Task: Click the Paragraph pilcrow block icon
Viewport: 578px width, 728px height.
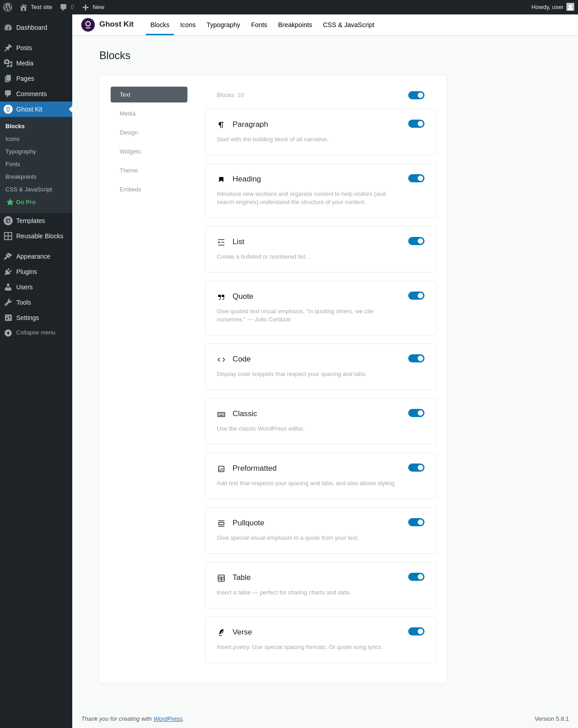Action: [221, 125]
